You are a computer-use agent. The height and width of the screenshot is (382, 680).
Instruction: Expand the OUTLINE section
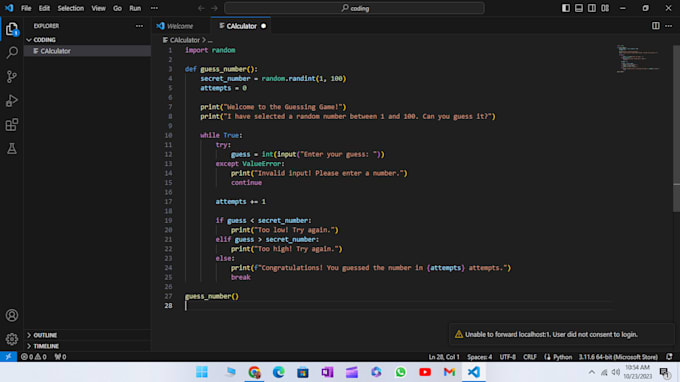pyautogui.click(x=87, y=335)
